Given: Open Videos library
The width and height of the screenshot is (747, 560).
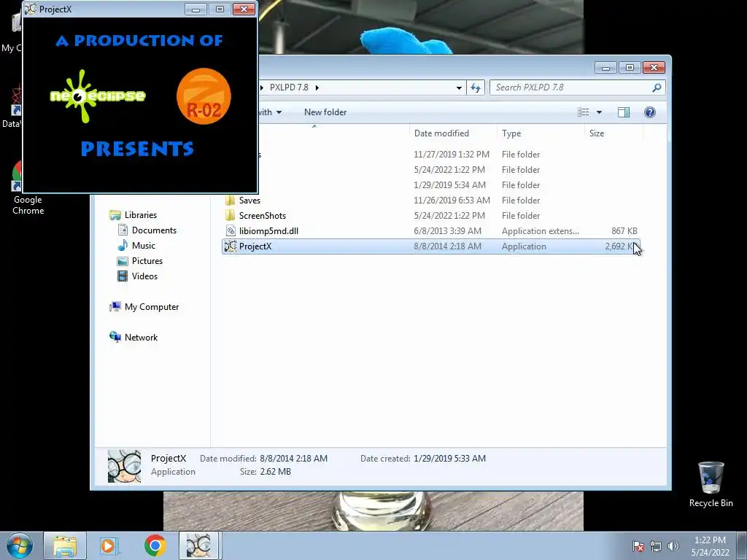Looking at the screenshot, I should (x=144, y=276).
